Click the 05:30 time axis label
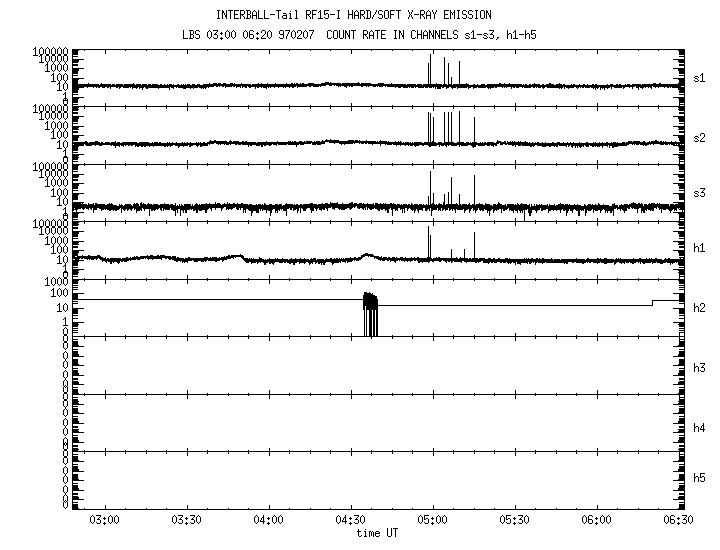The height and width of the screenshot is (550, 720). pos(514,521)
